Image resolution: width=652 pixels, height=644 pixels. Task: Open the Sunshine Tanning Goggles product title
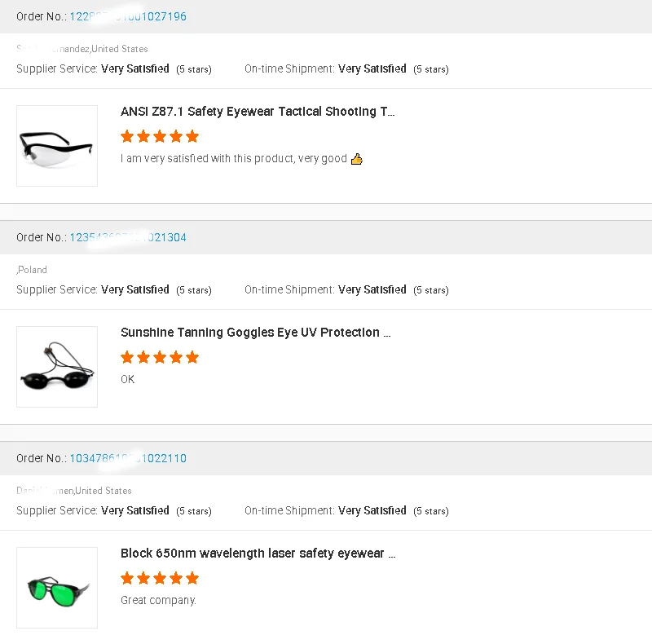pyautogui.click(x=255, y=333)
